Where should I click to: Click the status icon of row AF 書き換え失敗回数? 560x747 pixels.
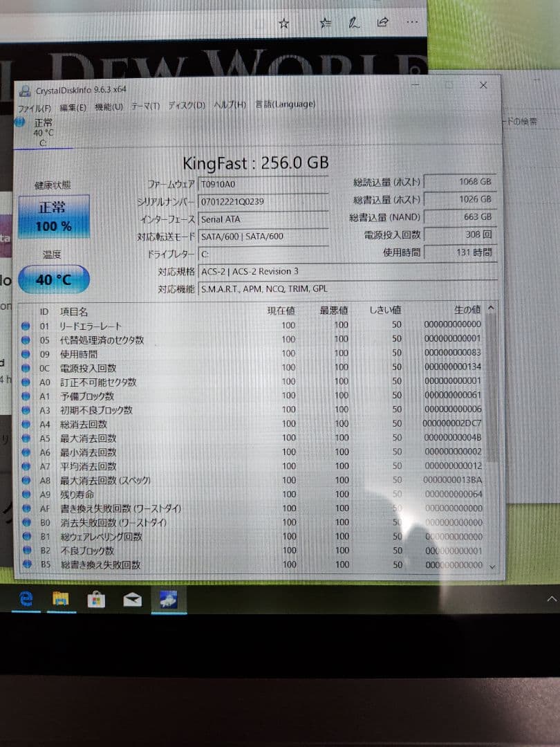click(27, 508)
